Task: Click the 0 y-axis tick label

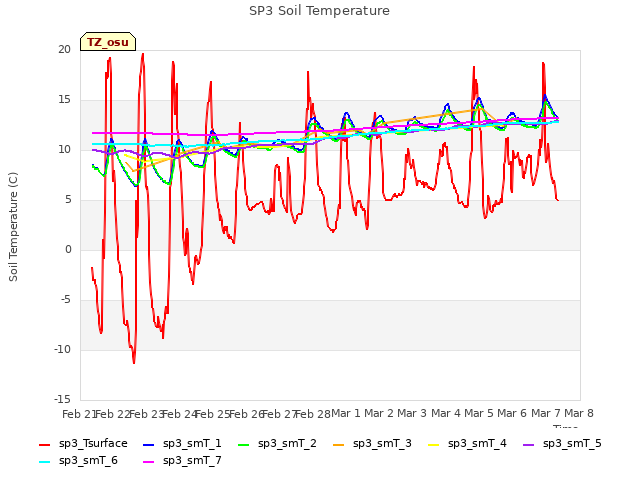Action: pyautogui.click(x=68, y=249)
